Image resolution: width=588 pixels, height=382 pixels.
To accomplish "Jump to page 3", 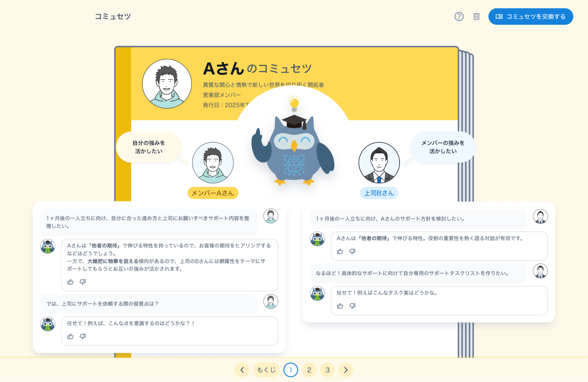I will [x=327, y=370].
